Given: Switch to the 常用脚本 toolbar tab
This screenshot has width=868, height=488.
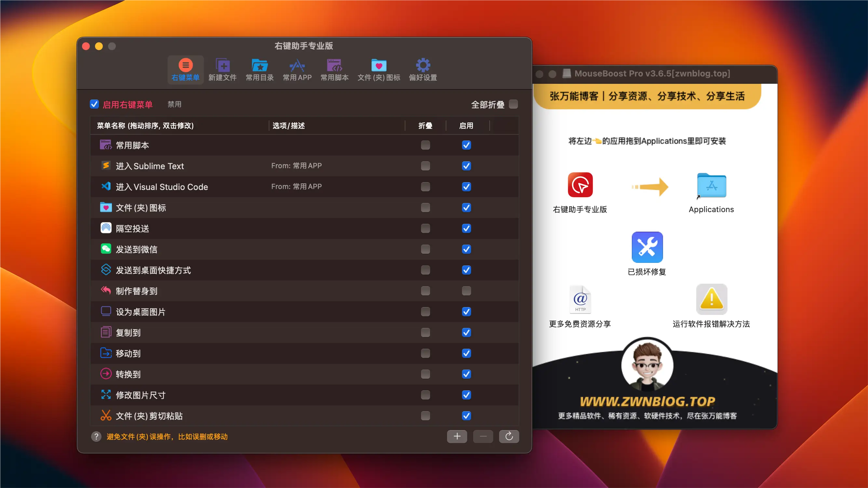Looking at the screenshot, I should 334,70.
